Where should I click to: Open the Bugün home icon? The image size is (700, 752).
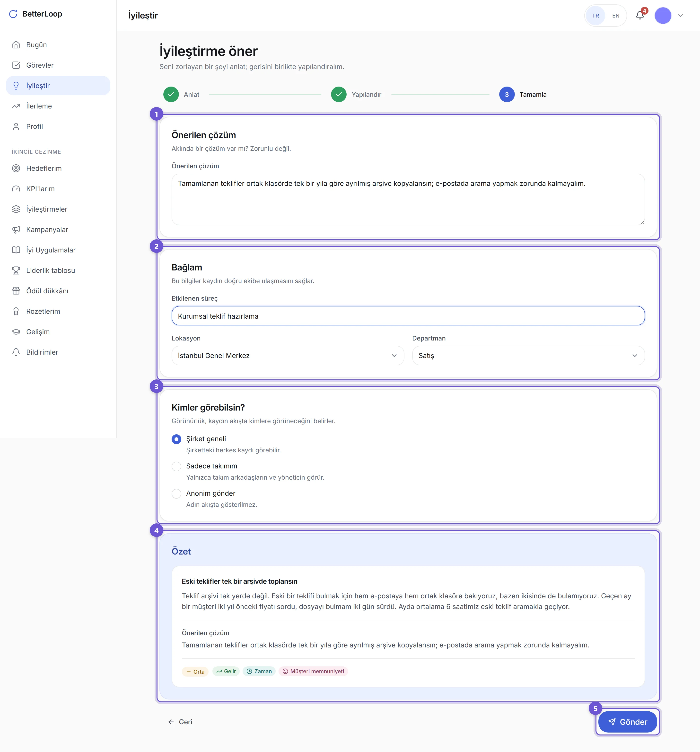(x=16, y=45)
